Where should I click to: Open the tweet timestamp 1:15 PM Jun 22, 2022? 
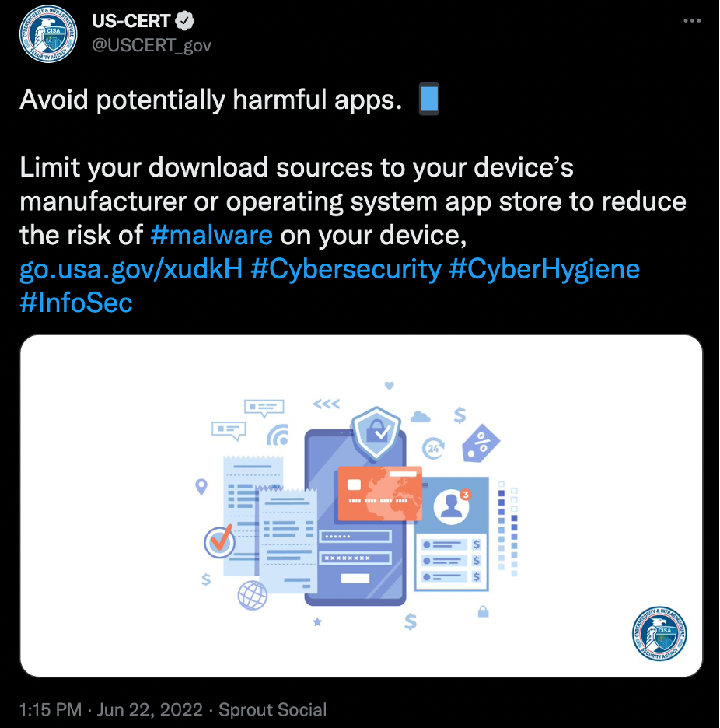pos(111,709)
